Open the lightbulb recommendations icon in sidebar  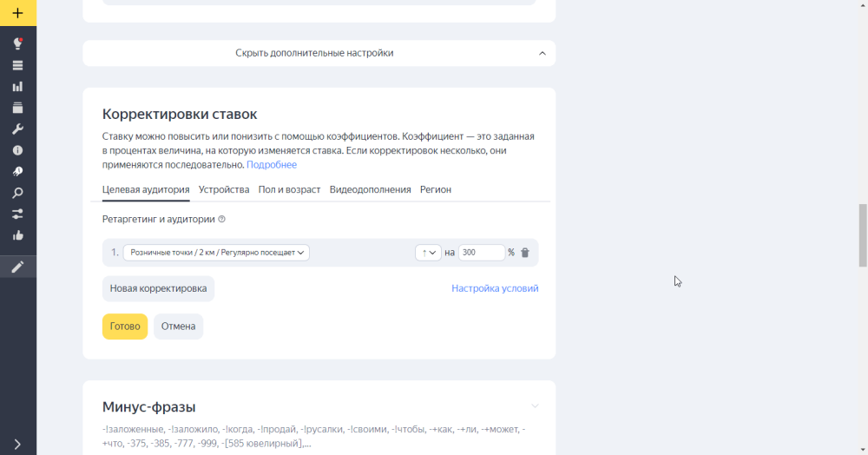click(17, 43)
